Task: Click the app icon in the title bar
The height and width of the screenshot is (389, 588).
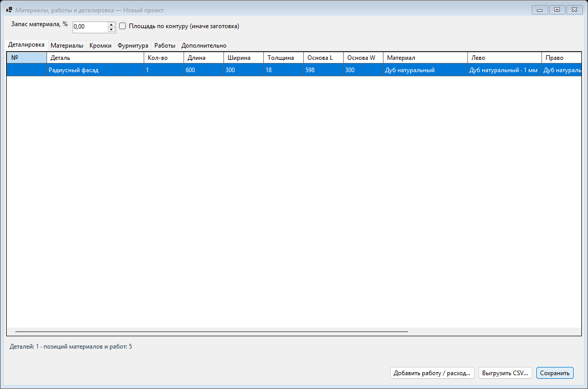Action: [9, 10]
